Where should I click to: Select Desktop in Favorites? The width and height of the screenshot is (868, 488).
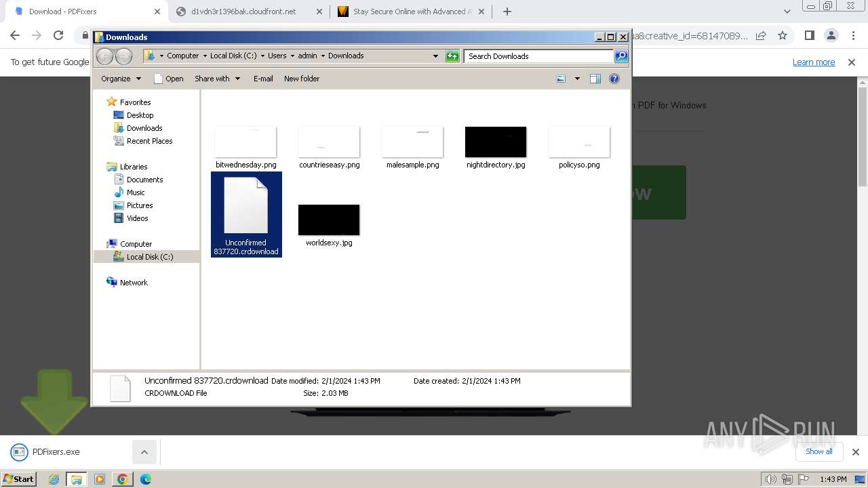[134, 115]
